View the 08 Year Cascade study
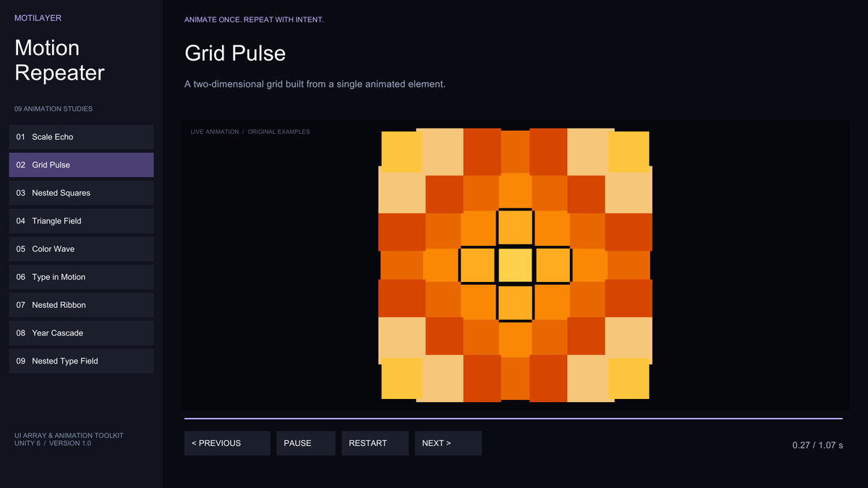The height and width of the screenshot is (488, 868). pyautogui.click(x=81, y=333)
